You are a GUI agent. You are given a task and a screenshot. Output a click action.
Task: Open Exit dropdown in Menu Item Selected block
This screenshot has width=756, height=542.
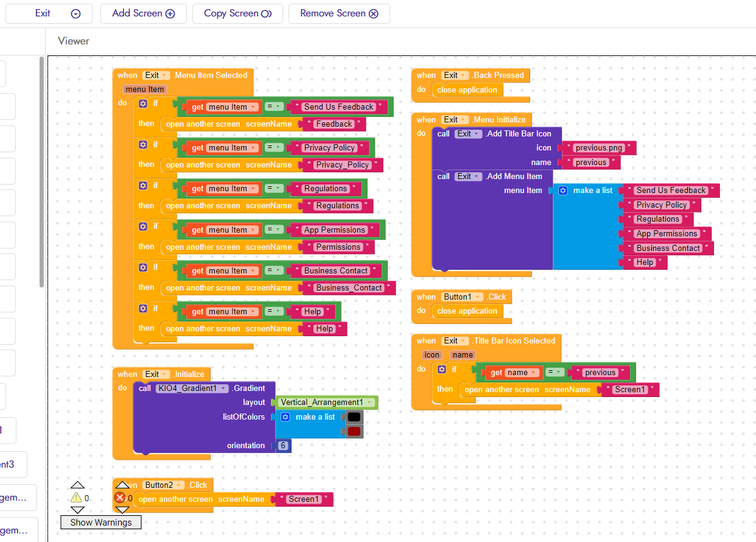point(155,76)
